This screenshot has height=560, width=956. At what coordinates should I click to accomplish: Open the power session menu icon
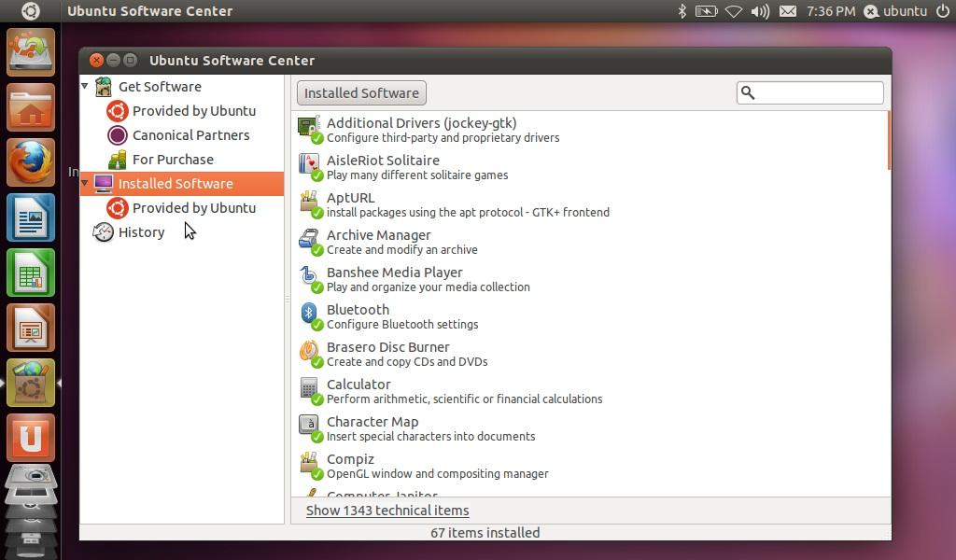click(x=943, y=11)
